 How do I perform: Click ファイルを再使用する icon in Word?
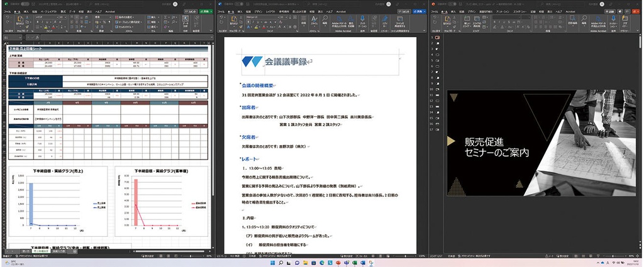point(399,18)
